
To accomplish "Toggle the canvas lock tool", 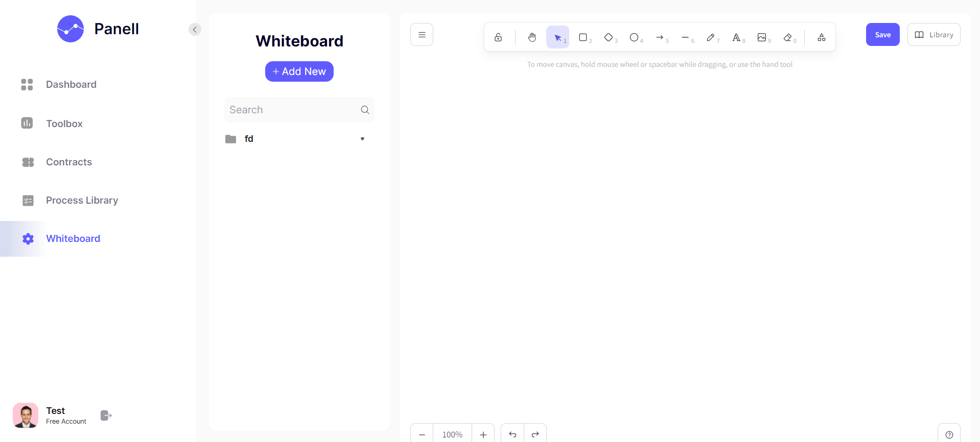I will pos(498,37).
